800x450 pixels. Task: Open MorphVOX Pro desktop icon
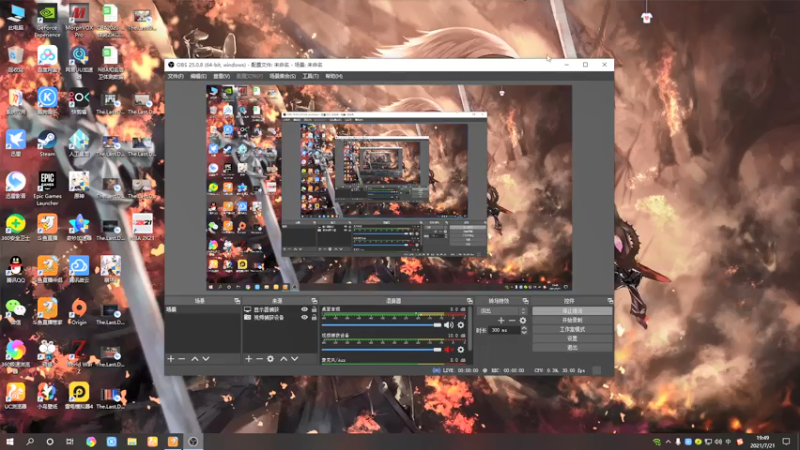point(79,21)
